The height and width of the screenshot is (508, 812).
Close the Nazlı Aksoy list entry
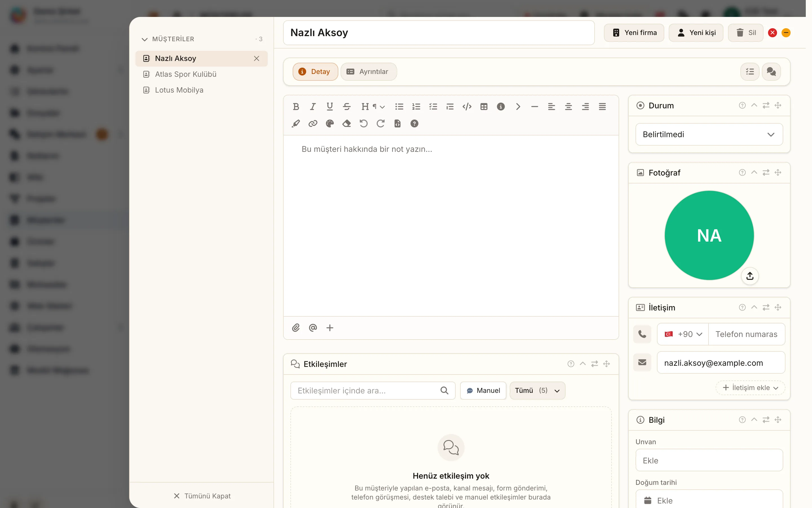[x=257, y=58]
